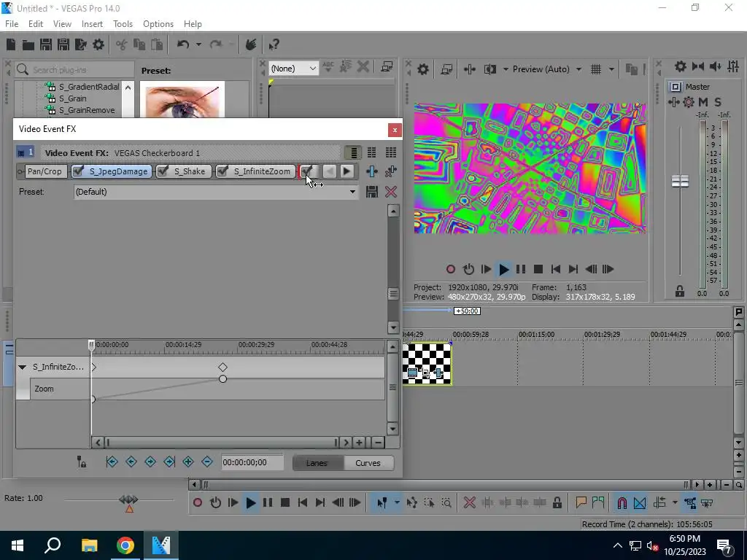Screen dimensions: 747x560
Task: Toggle Master Mute M button
Action: (703, 102)
